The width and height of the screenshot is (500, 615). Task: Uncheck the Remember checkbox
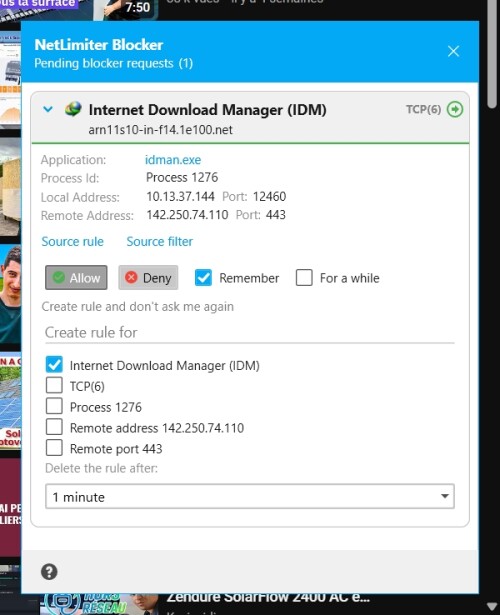[203, 278]
